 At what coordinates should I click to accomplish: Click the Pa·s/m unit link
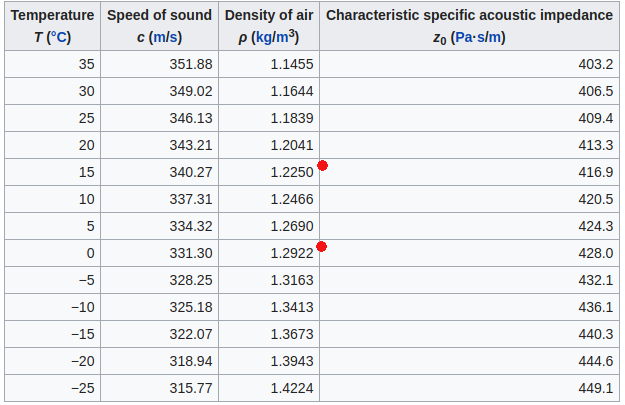pyautogui.click(x=478, y=37)
